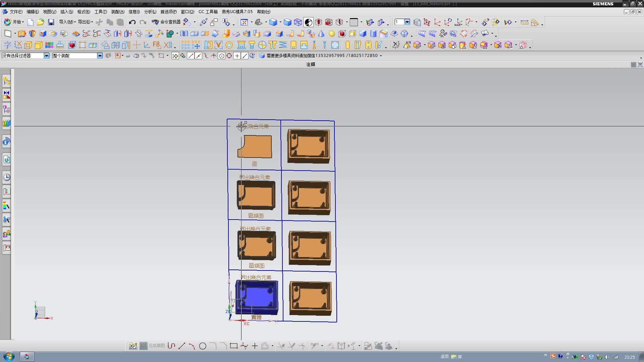Select the circle sketch tool

[x=203, y=346]
